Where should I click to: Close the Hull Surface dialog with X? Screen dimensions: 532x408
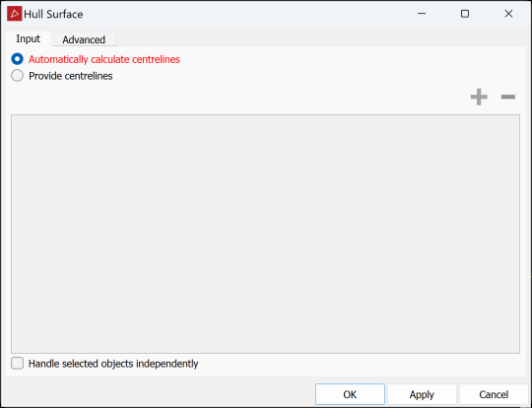pyautogui.click(x=508, y=14)
